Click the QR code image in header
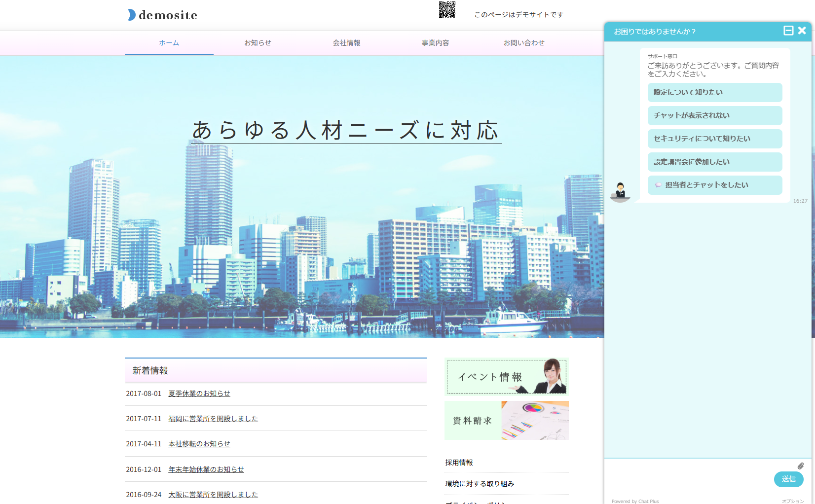Screen dimensions: 815x504 447,10
